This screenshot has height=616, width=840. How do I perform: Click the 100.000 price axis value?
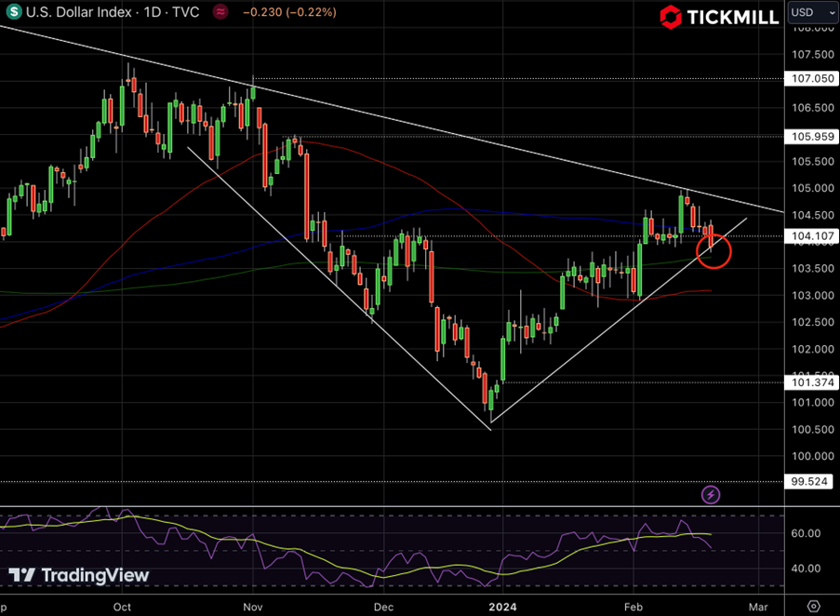point(813,456)
